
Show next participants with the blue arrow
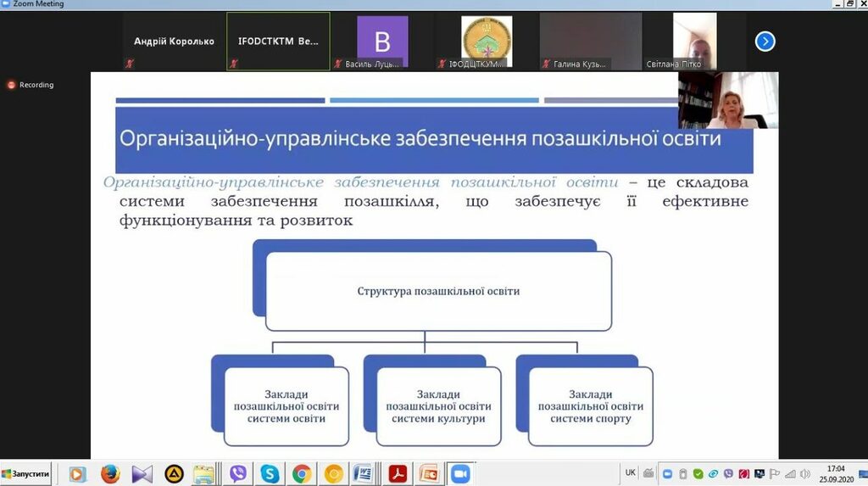pyautogui.click(x=765, y=41)
